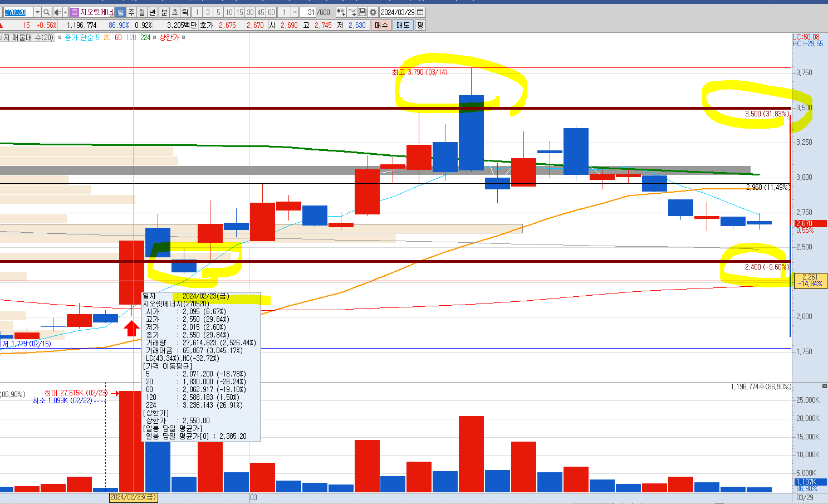Click the 60 moving average period label
The height and width of the screenshot is (504, 828).
click(x=118, y=37)
